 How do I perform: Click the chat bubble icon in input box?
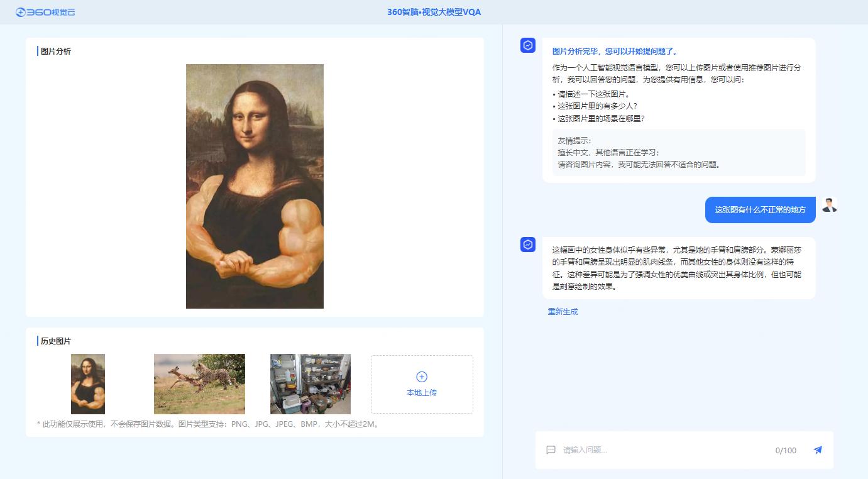click(x=551, y=450)
